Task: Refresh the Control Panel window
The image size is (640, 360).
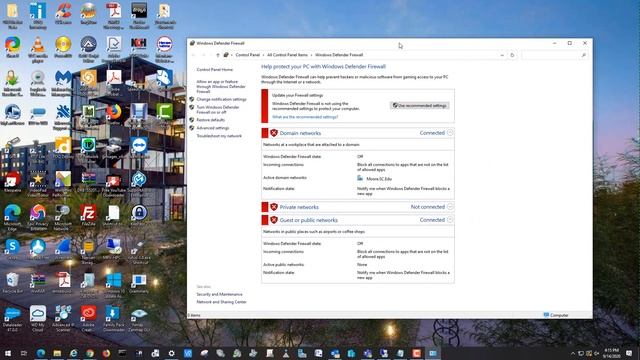Action: coord(512,55)
